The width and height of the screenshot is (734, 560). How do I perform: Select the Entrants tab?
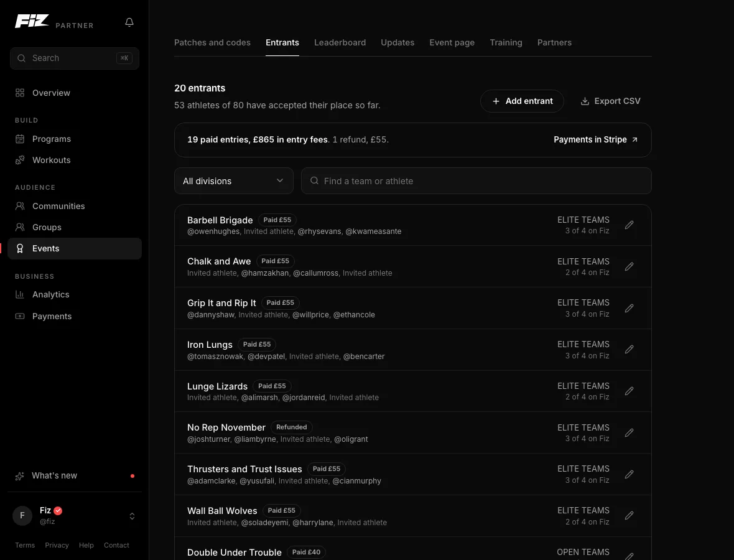tap(282, 42)
